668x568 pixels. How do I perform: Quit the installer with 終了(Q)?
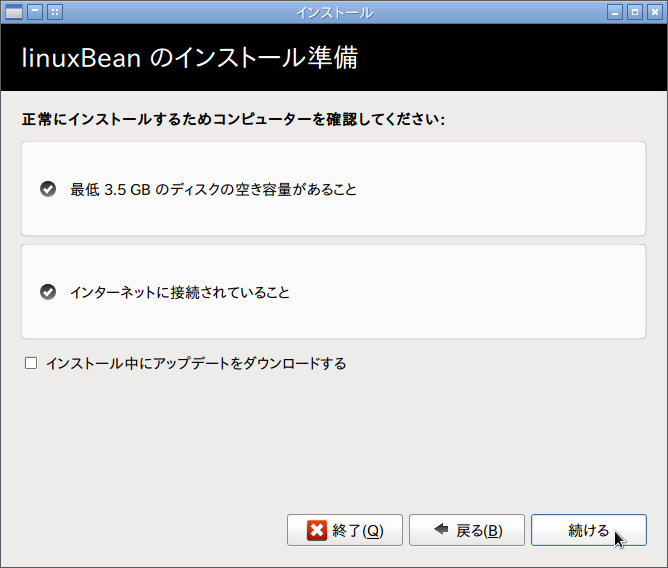click(x=345, y=530)
